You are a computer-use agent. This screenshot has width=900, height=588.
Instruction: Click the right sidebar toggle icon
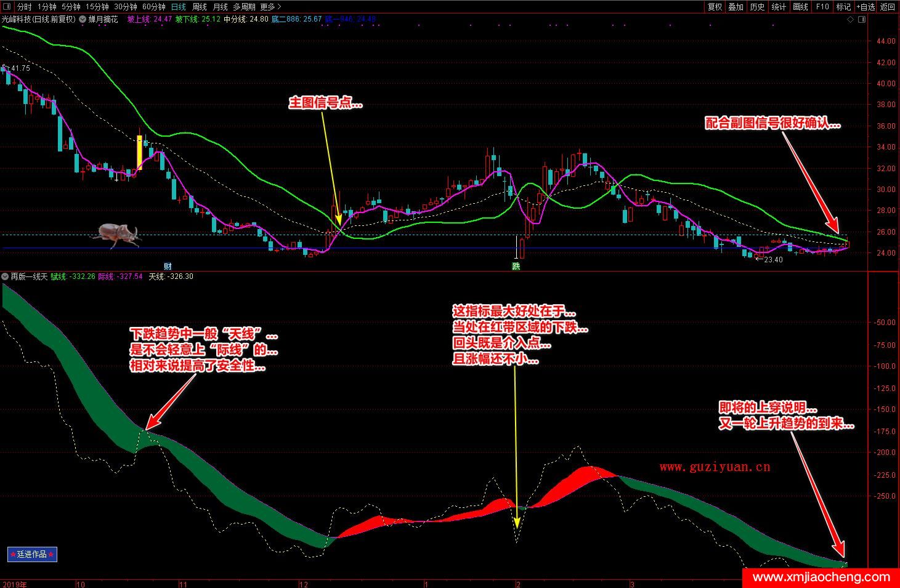(862, 20)
